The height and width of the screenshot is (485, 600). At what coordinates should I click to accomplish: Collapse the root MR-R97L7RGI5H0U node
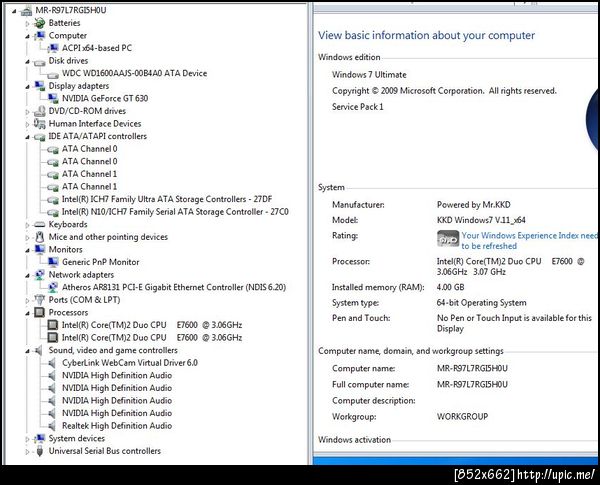[14, 11]
